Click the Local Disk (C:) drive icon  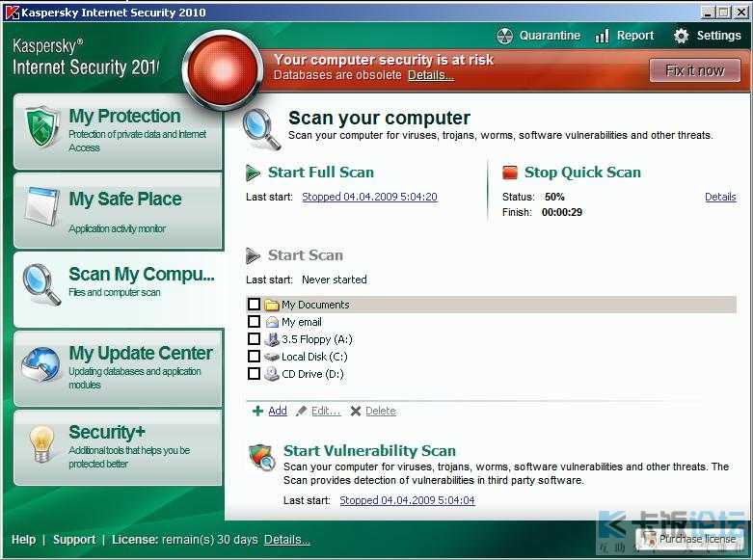(x=272, y=357)
